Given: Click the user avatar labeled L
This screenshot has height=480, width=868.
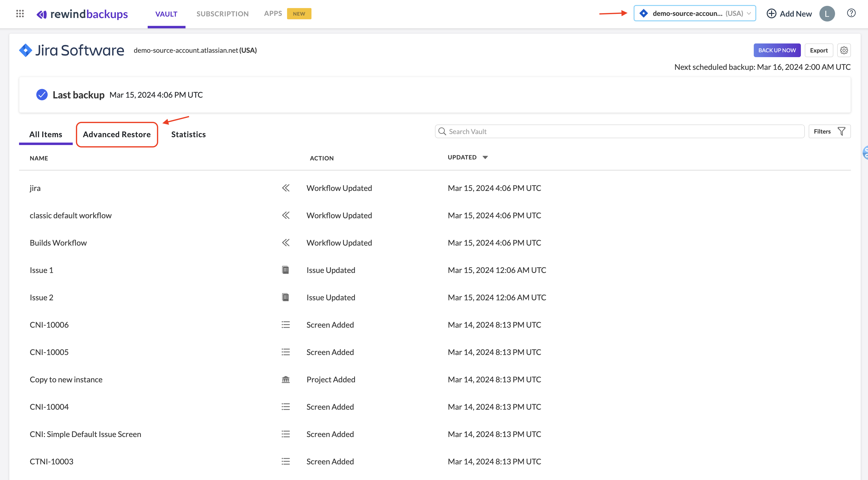Looking at the screenshot, I should 827,13.
